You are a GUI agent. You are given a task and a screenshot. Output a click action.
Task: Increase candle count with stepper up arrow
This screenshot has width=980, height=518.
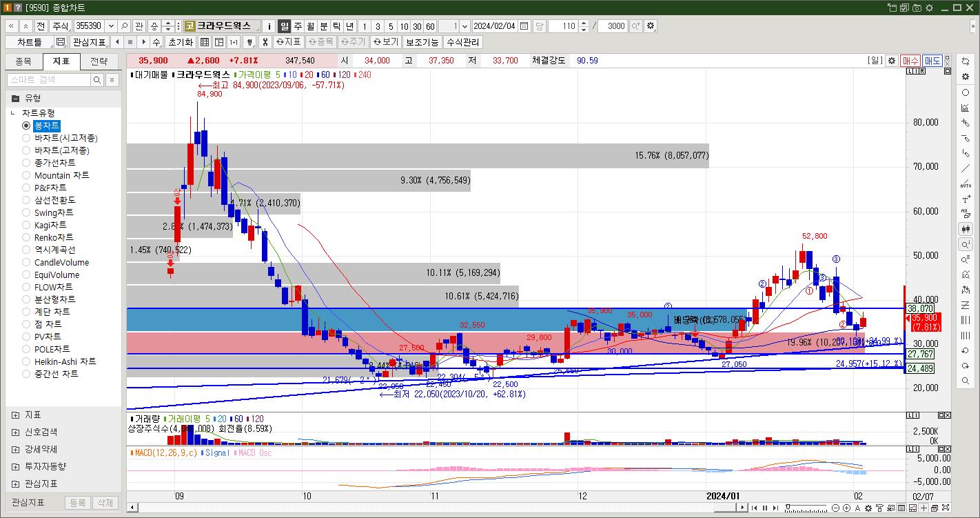click(x=584, y=23)
